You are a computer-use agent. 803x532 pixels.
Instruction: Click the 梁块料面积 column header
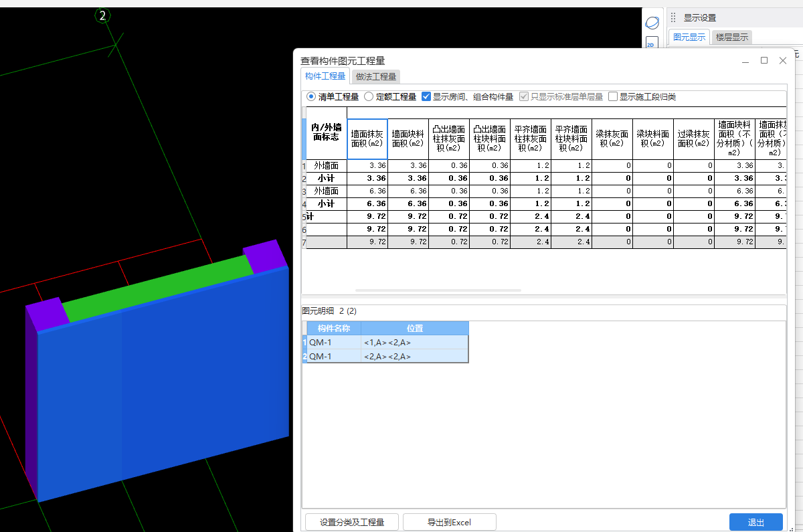point(653,139)
